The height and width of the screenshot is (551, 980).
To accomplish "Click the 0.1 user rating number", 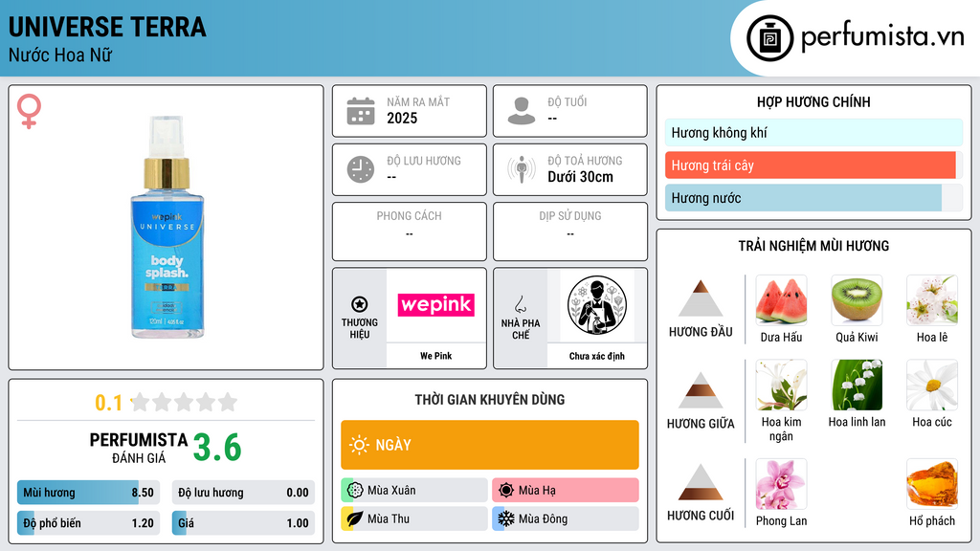I will pyautogui.click(x=109, y=403).
